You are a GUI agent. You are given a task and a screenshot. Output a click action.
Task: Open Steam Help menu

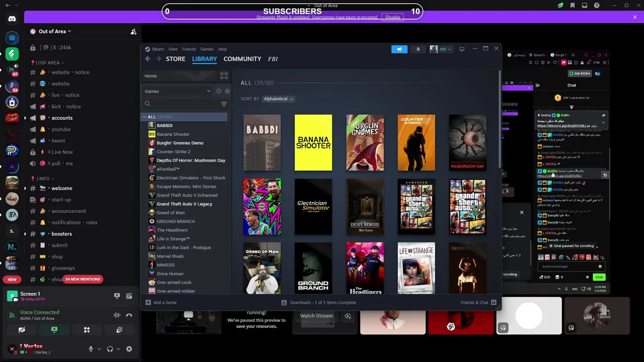point(222,49)
